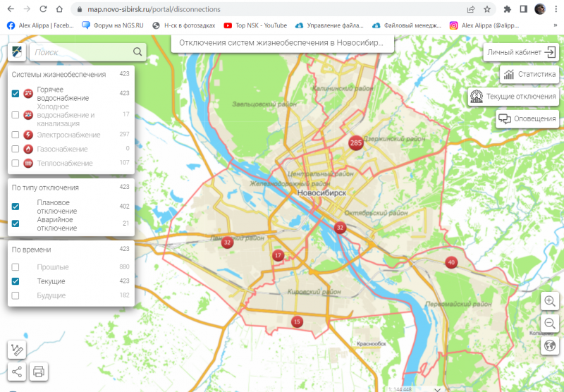Enable the Электроснабжение checkbox

pos(16,135)
